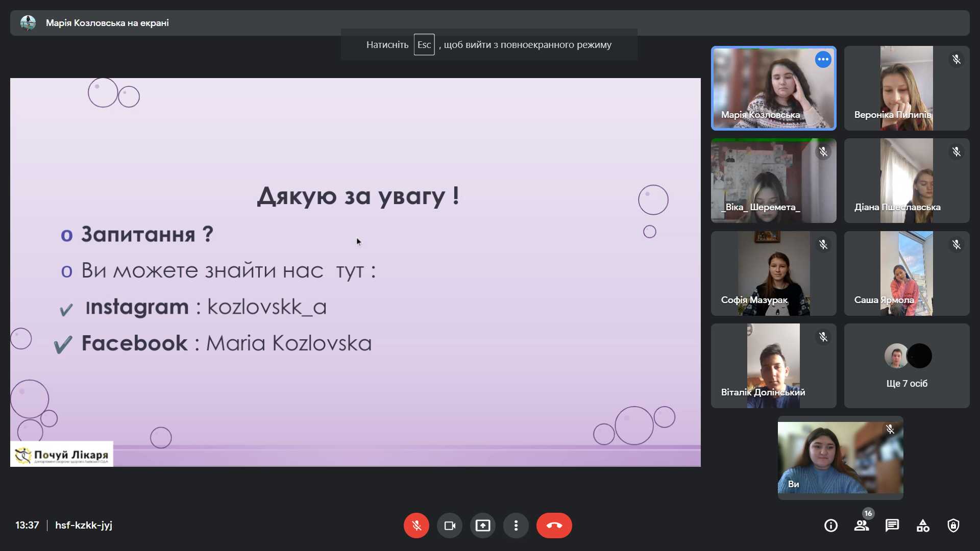Screen dimensions: 980x551
Task: Open the meeting details info icon
Action: [830, 525]
